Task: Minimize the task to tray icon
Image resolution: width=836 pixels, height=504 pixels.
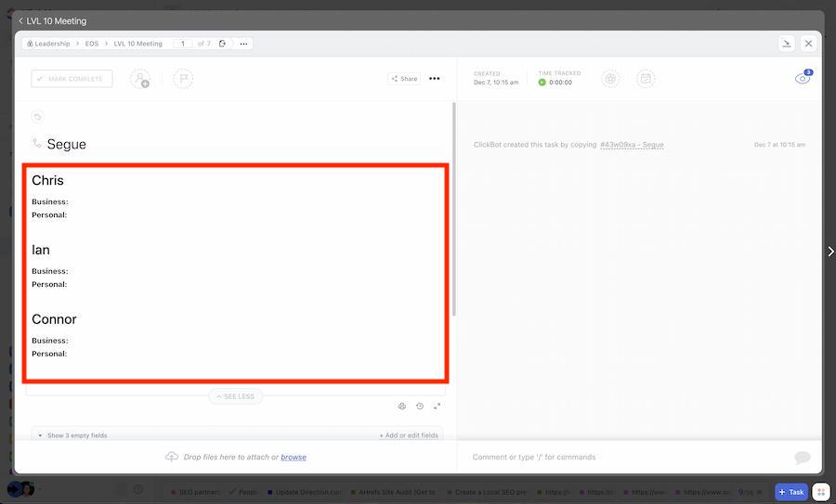Action: coord(786,44)
